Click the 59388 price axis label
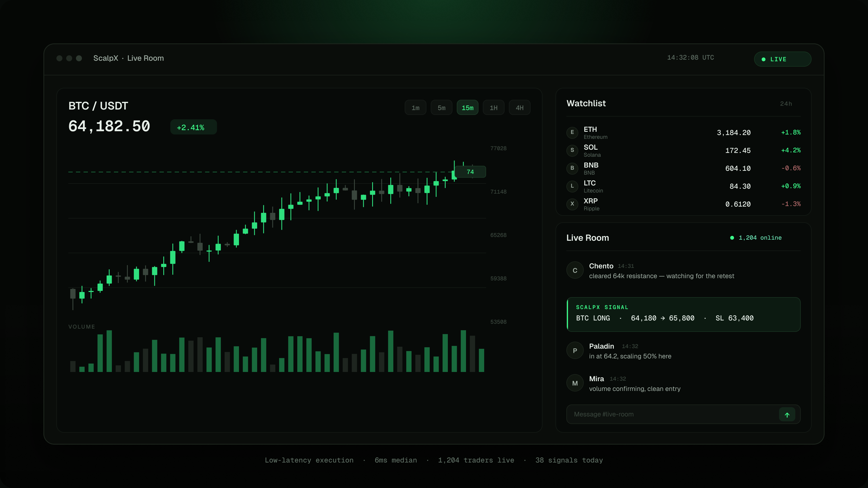 (498, 278)
